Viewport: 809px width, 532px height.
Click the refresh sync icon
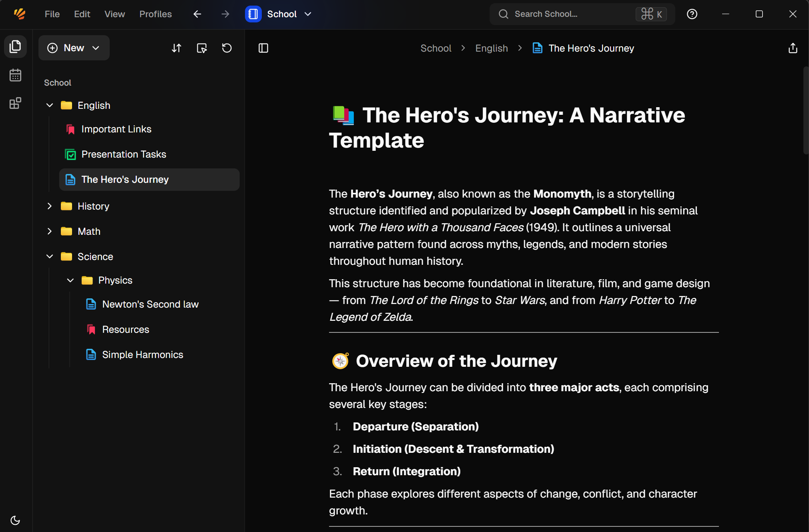pos(227,48)
